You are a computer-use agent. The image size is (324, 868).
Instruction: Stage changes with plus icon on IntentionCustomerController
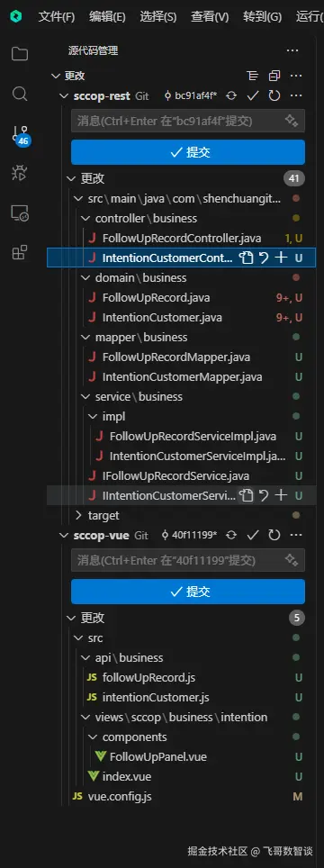[281, 258]
